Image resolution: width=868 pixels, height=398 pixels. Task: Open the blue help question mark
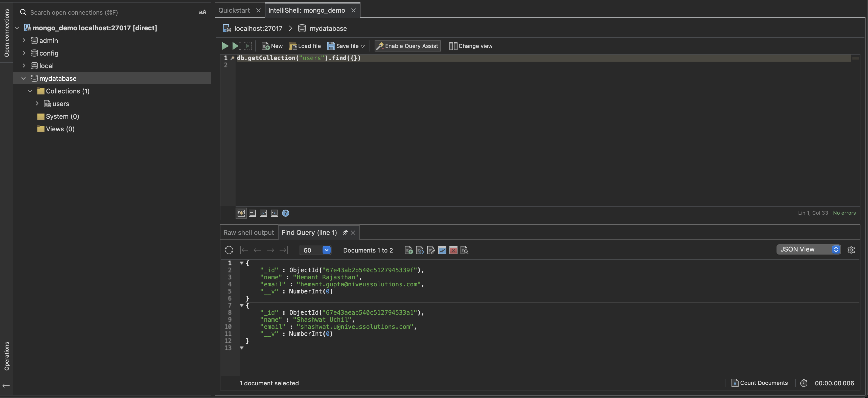pos(285,213)
